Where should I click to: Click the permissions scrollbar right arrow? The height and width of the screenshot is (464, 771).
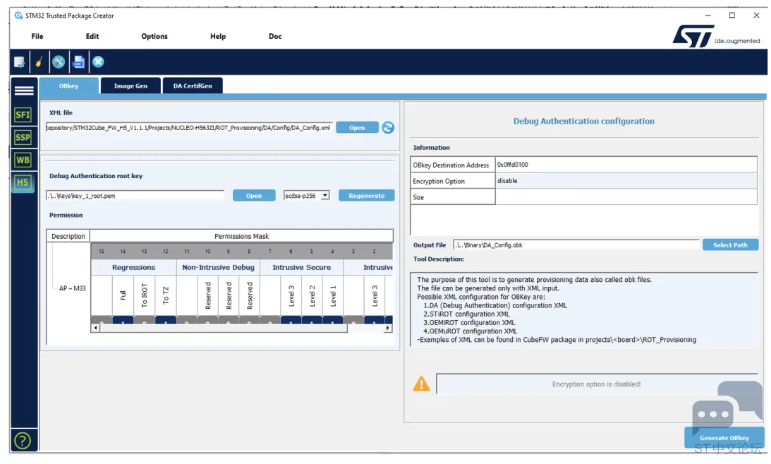(x=388, y=328)
